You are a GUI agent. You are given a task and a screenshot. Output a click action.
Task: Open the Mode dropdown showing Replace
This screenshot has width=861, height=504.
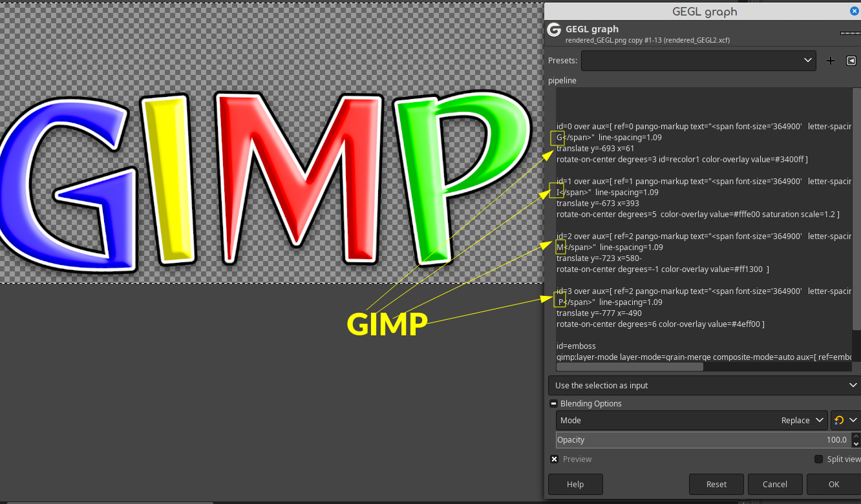coord(691,420)
